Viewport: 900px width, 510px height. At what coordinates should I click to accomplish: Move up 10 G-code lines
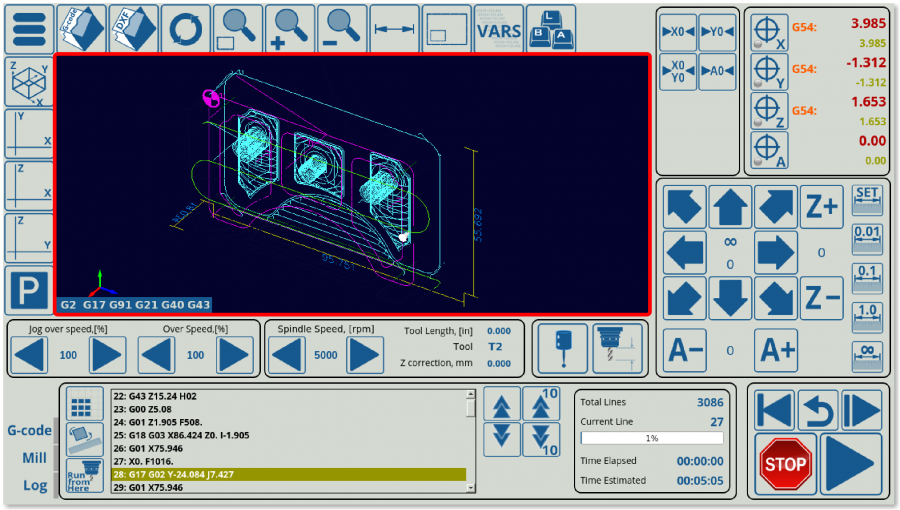tap(541, 404)
